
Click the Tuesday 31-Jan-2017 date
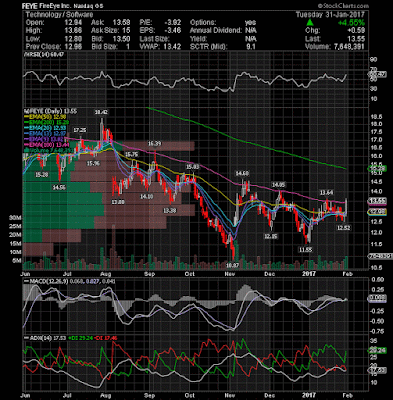point(330,15)
